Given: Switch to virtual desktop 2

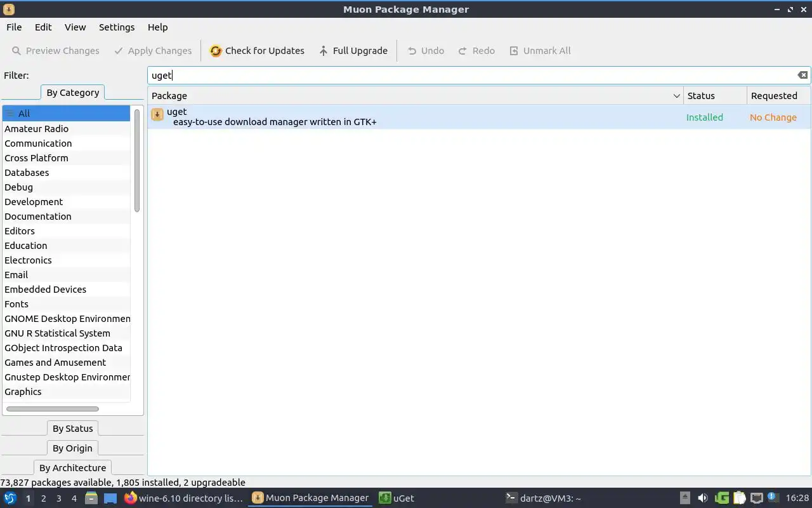Looking at the screenshot, I should [43, 498].
